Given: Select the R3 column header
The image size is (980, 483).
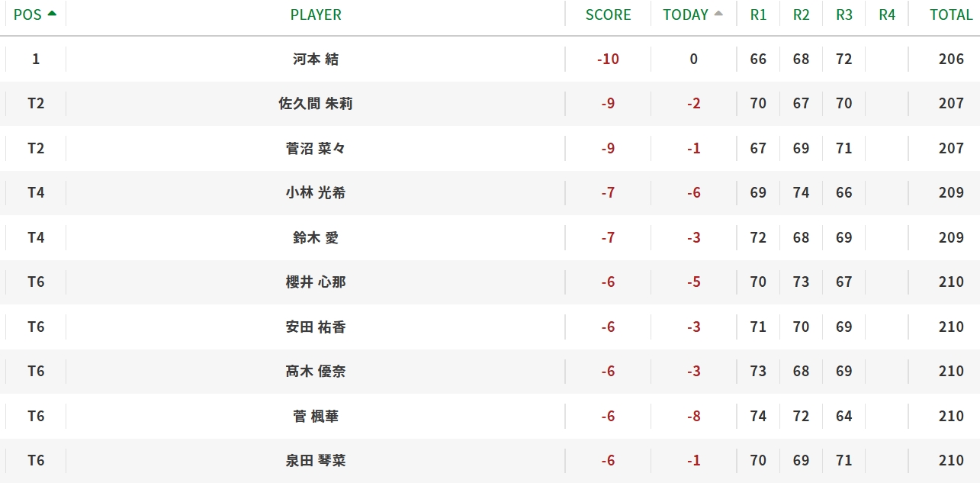Looking at the screenshot, I should (x=843, y=14).
